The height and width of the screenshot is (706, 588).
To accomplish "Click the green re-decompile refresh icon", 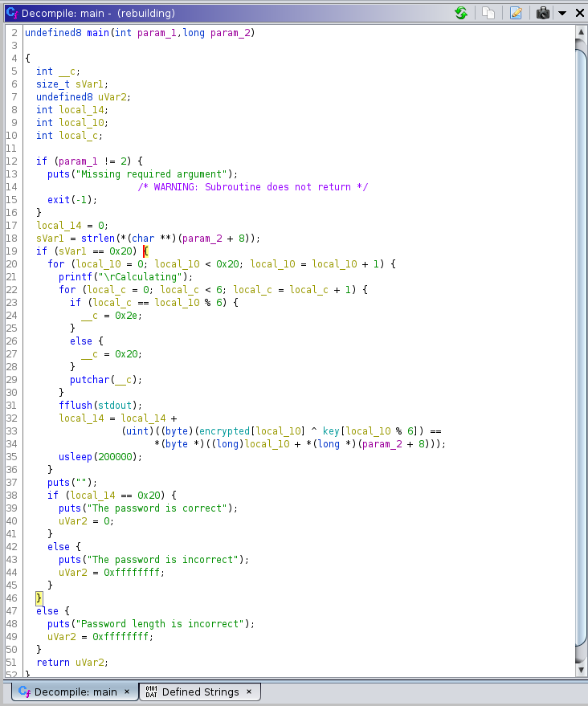I will tap(461, 13).
